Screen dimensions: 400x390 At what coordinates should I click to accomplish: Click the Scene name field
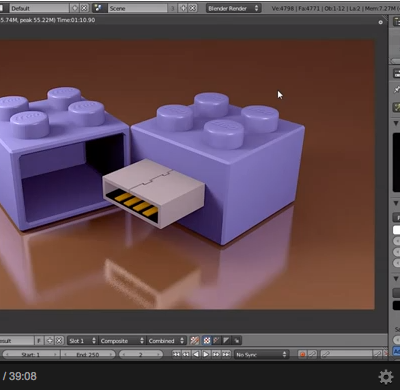pos(138,8)
